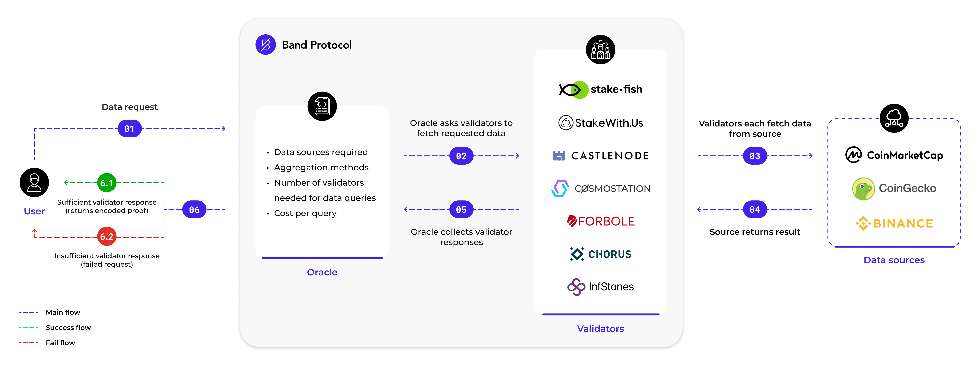The image size is (980, 366).
Task: Click the CoinGecko logo
Action: tap(894, 188)
